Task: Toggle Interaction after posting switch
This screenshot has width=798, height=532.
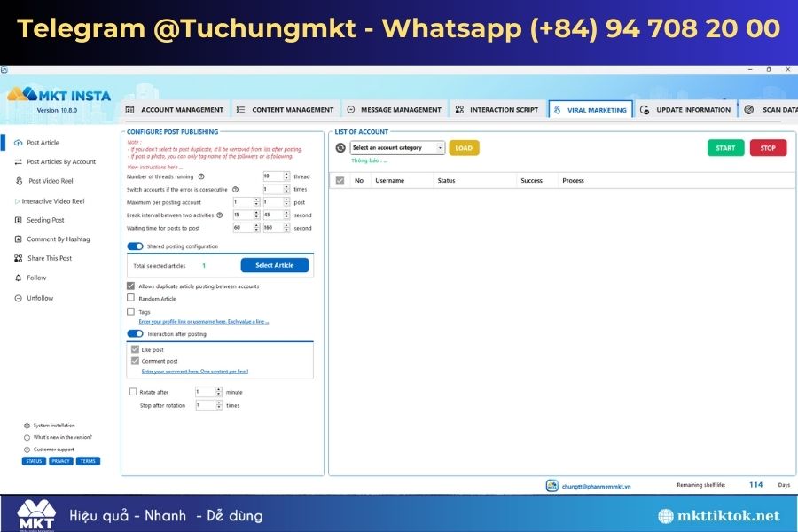Action: pos(135,334)
